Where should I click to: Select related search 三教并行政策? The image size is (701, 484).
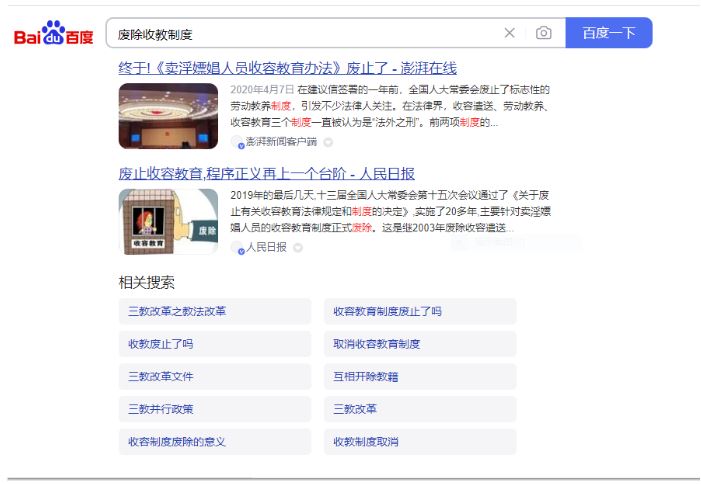click(215, 409)
